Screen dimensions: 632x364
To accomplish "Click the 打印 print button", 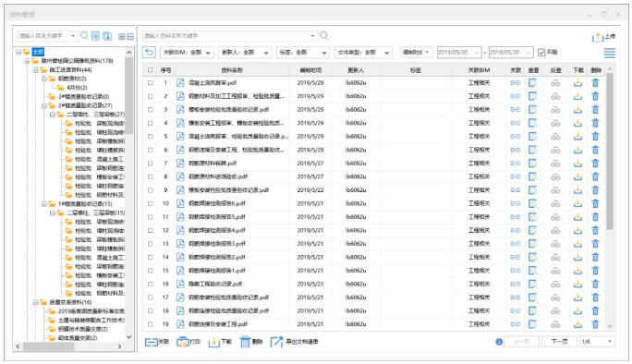I will click(x=188, y=342).
